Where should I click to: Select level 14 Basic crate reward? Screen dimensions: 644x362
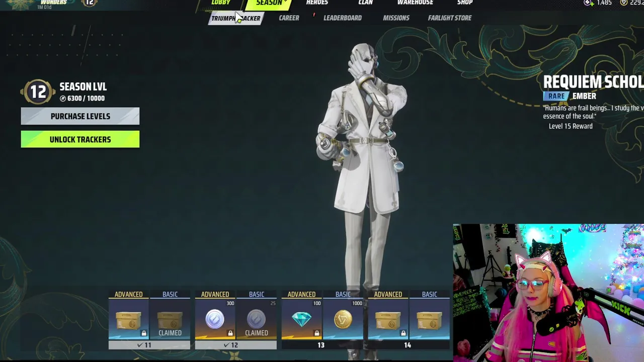(x=430, y=319)
